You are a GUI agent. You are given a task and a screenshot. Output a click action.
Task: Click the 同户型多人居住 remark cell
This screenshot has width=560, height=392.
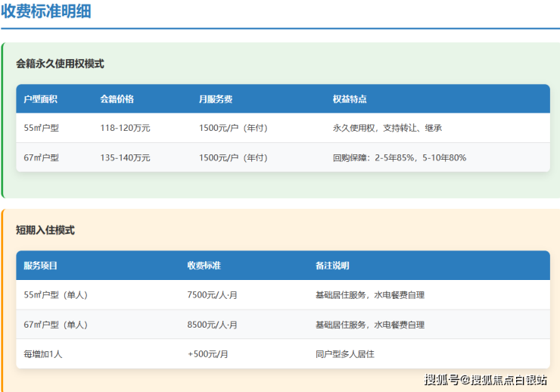coord(344,353)
